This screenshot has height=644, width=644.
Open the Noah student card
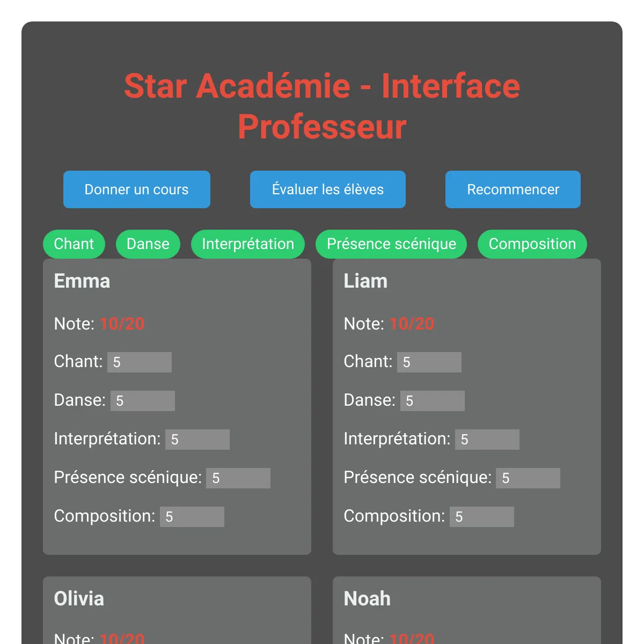[x=467, y=610]
